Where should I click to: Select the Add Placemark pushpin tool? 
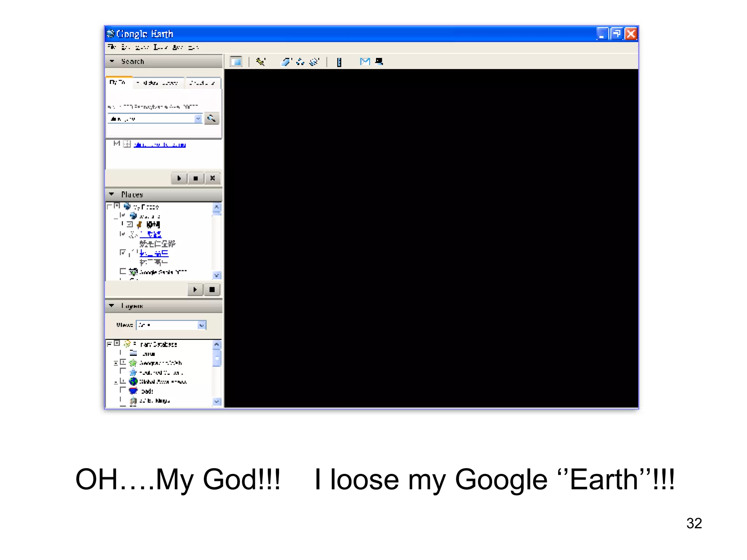(260, 62)
